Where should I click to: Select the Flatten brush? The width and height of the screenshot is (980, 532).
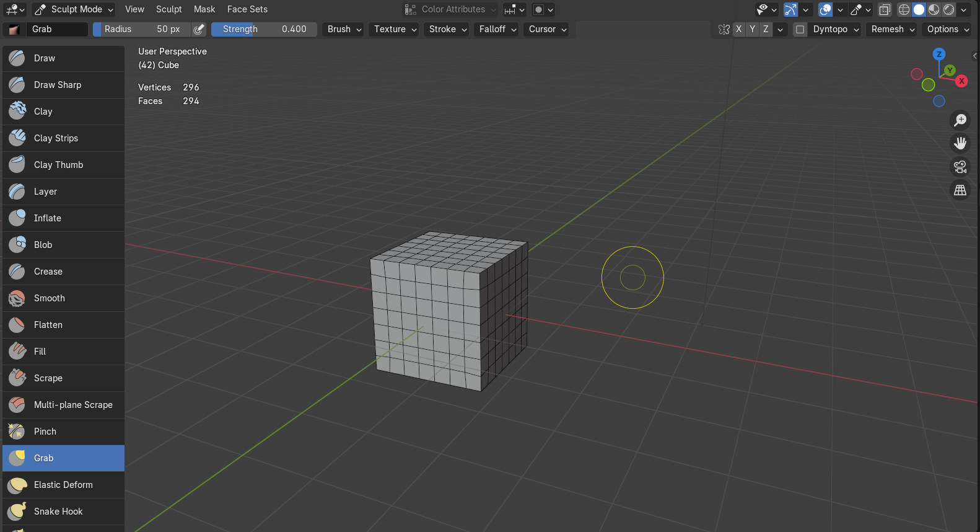(x=63, y=325)
